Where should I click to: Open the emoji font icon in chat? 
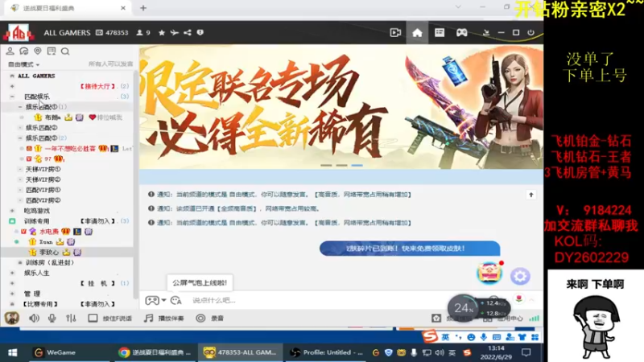tap(175, 300)
